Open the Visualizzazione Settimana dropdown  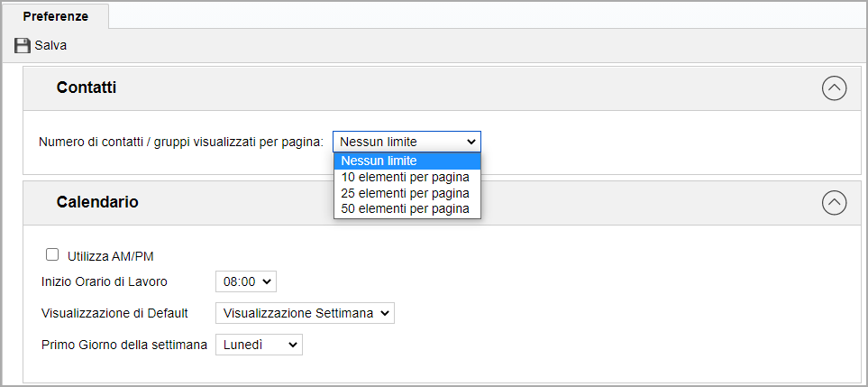305,313
